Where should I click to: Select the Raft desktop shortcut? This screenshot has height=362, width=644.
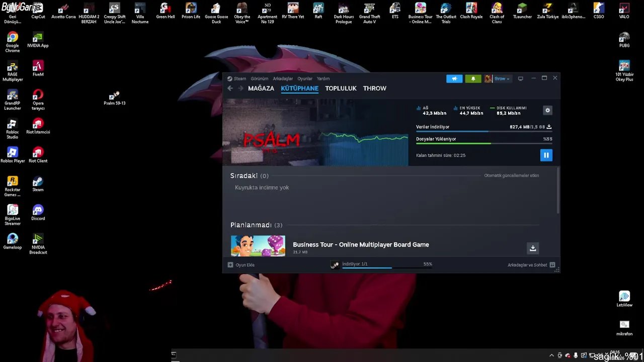pyautogui.click(x=318, y=11)
